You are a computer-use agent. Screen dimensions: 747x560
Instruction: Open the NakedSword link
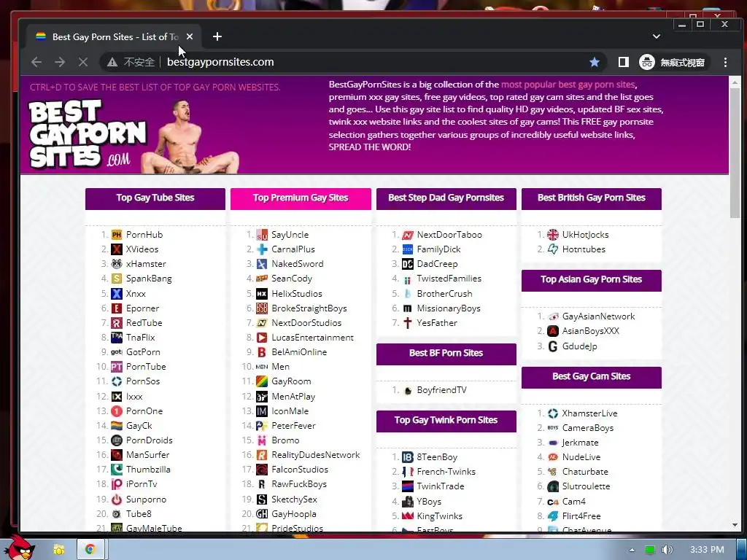[298, 264]
